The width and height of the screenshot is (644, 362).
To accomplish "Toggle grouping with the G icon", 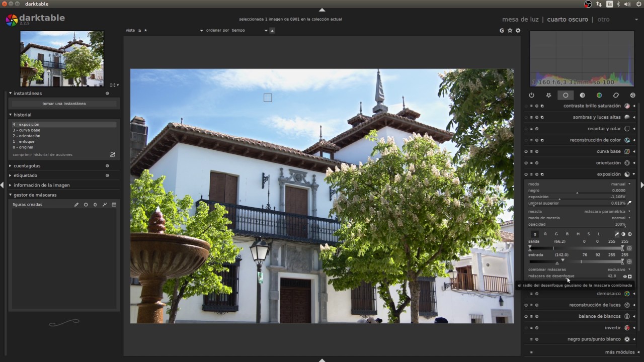I will 502,31.
